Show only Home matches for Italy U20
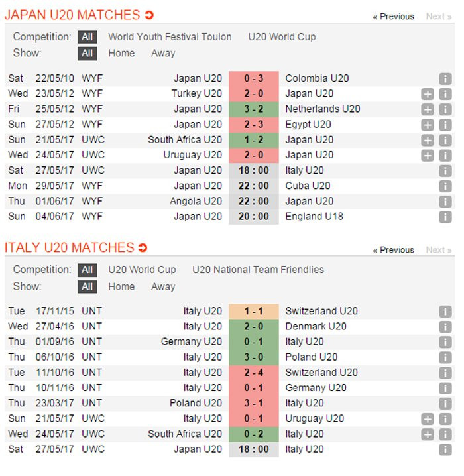 (x=121, y=287)
